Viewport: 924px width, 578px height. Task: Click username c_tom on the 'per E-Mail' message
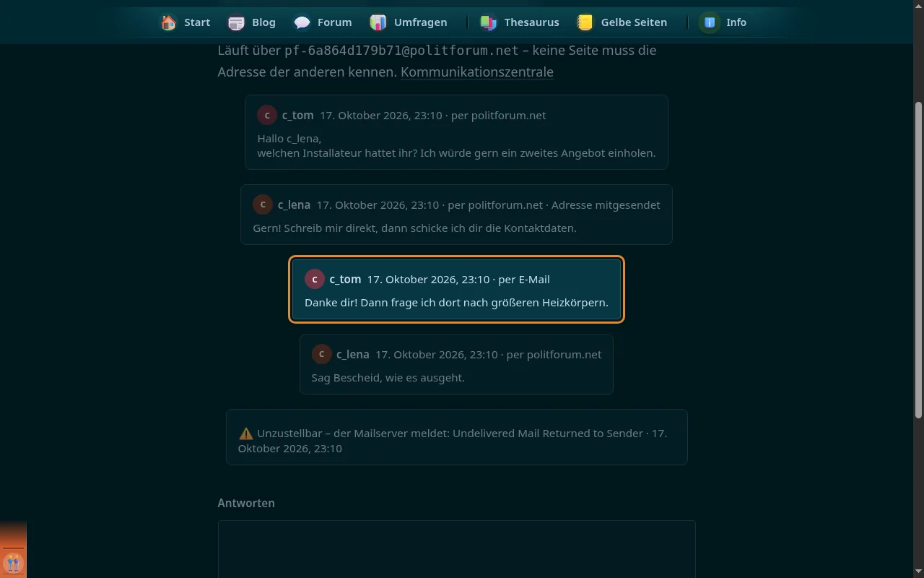[x=345, y=279]
